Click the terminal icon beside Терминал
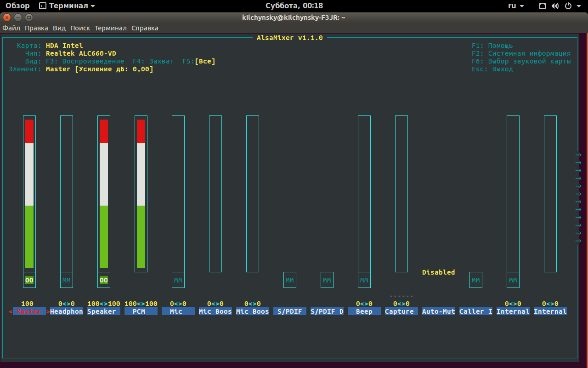 [43, 6]
